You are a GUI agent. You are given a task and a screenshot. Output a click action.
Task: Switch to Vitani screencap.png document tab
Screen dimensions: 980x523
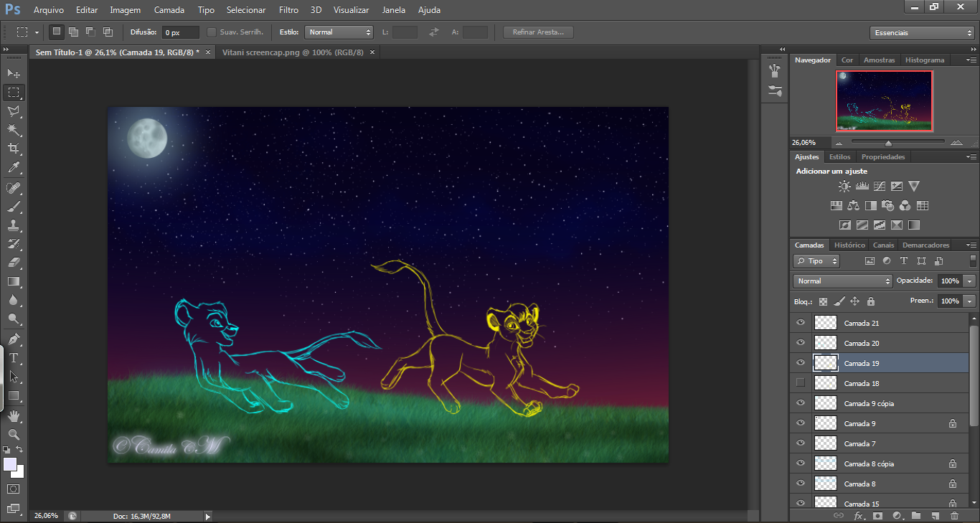click(293, 52)
